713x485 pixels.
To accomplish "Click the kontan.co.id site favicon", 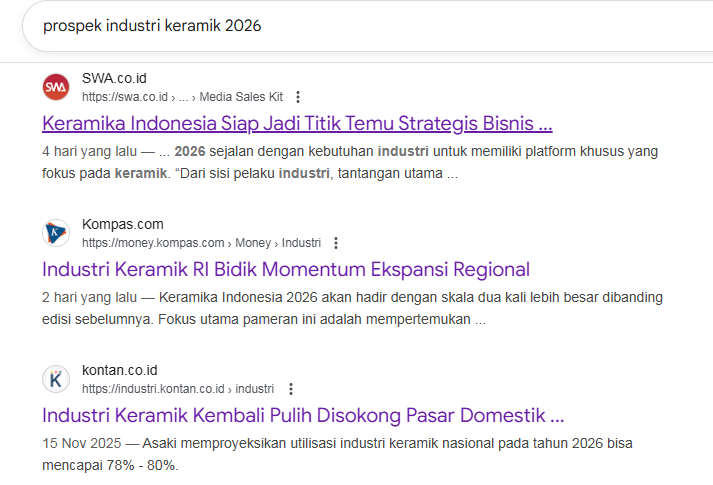I will pos(56,379).
